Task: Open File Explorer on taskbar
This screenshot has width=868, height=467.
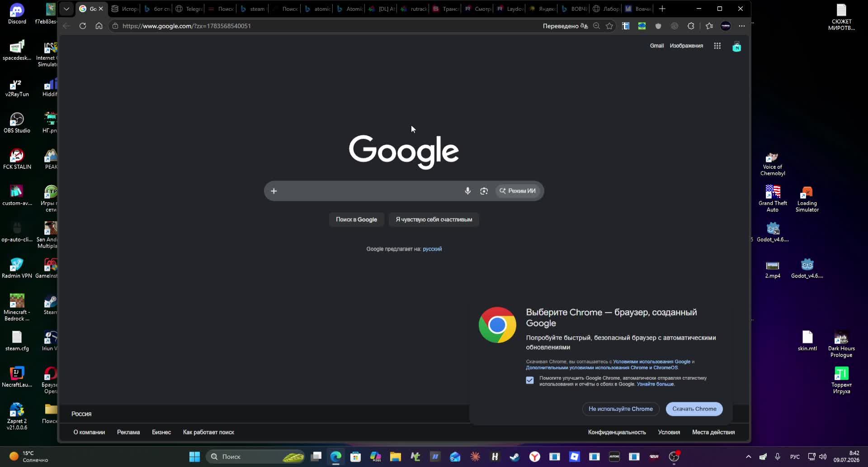Action: 396,457
